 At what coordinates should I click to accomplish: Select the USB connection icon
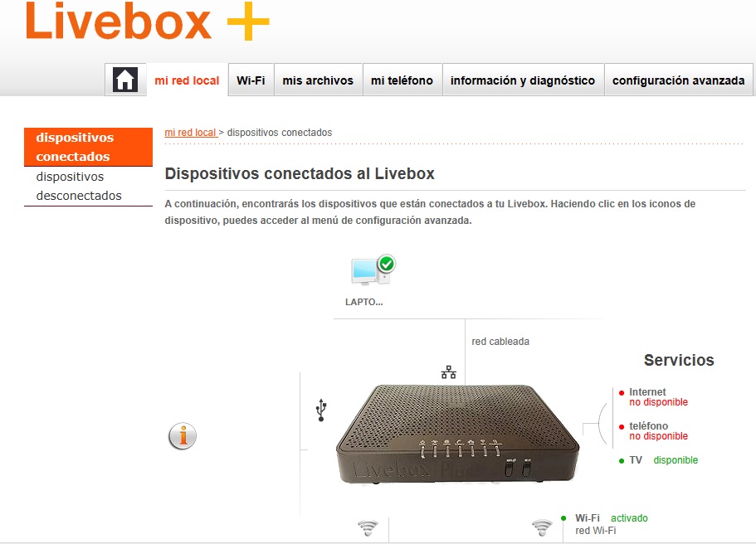321,410
